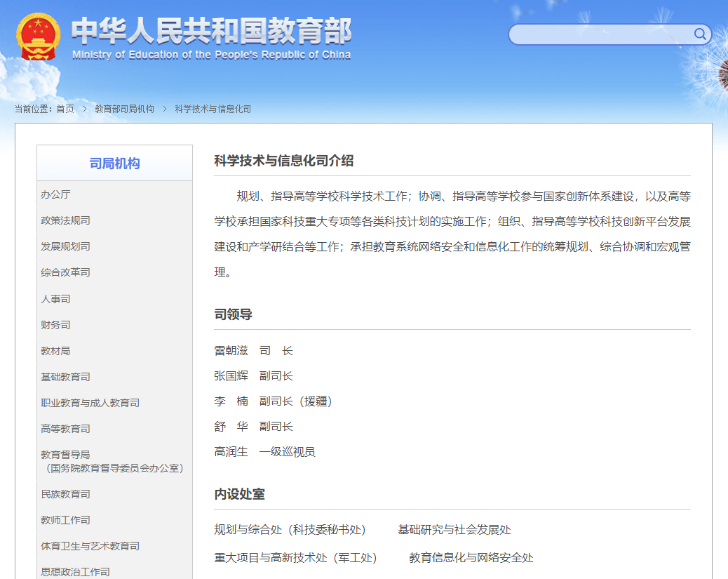728x579 pixels.
Task: Go to 职业教育与成人教育司
Action: pos(90,403)
